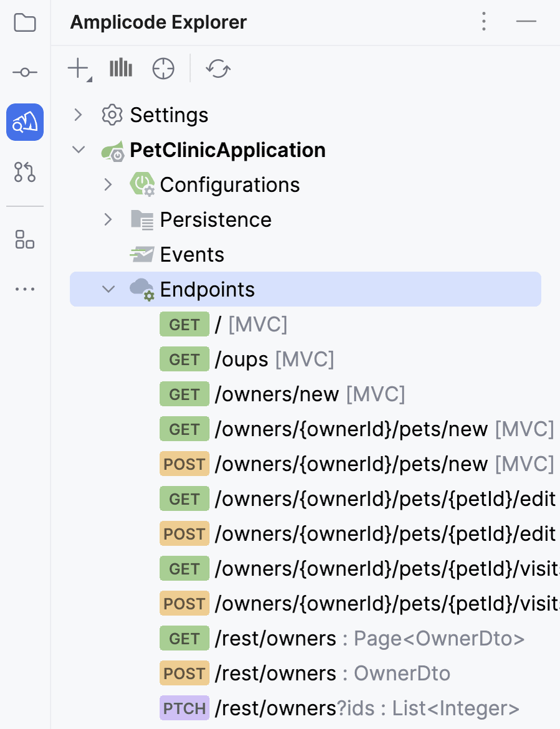Viewport: 560px width, 729px height.
Task: Expand the Persistence node
Action: click(108, 220)
